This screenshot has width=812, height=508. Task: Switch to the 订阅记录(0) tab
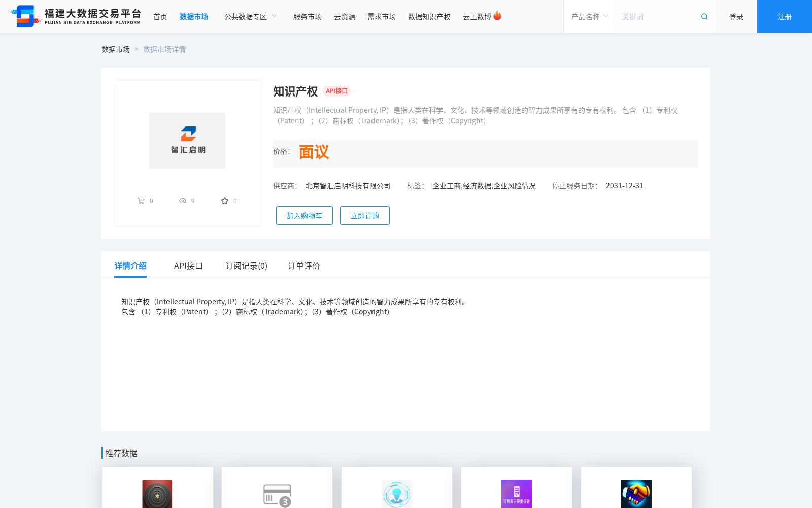click(247, 266)
